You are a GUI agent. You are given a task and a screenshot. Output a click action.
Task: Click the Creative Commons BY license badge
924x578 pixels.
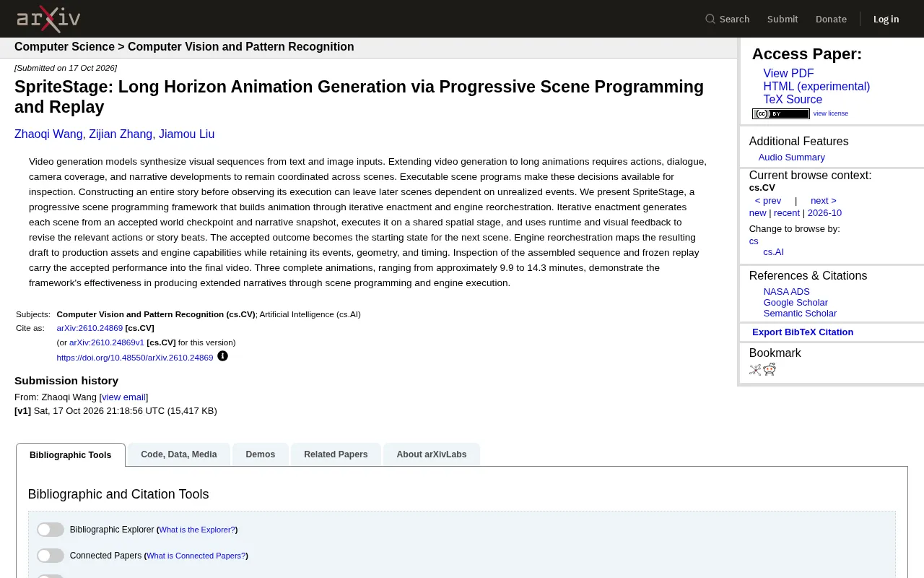click(x=781, y=113)
